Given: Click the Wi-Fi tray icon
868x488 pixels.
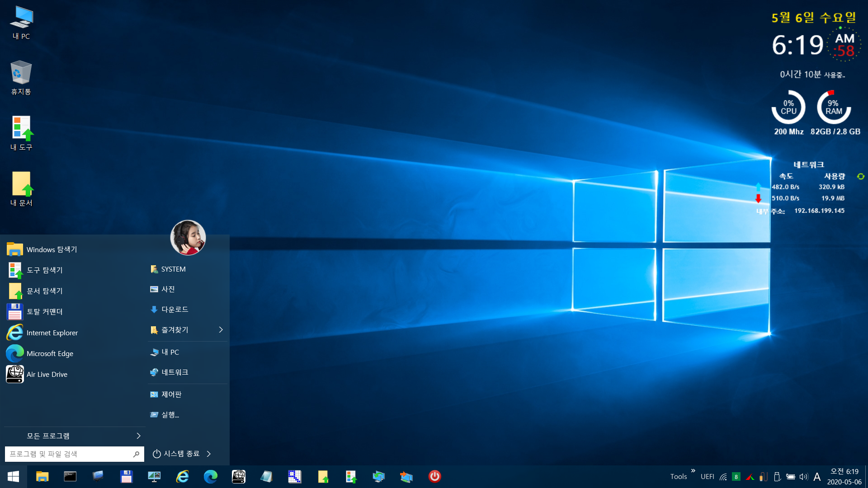Looking at the screenshot, I should (723, 477).
